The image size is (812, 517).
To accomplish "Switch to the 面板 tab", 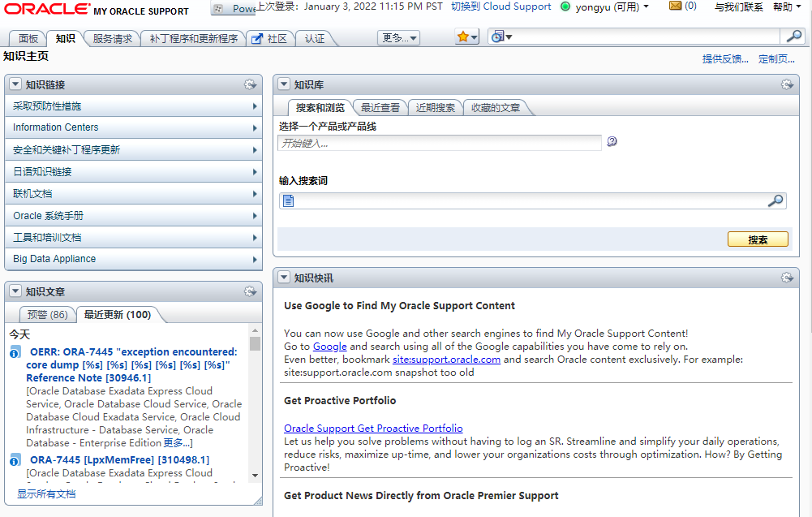I will click(28, 39).
